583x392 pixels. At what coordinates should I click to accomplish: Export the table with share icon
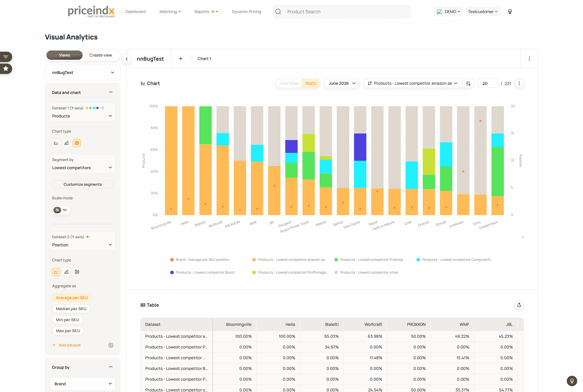coord(519,305)
